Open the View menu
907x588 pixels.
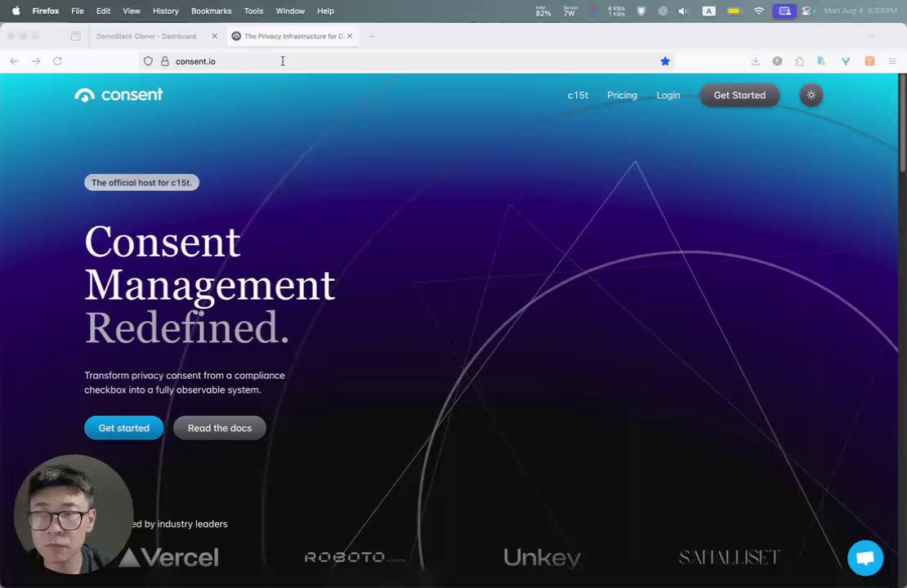click(132, 11)
